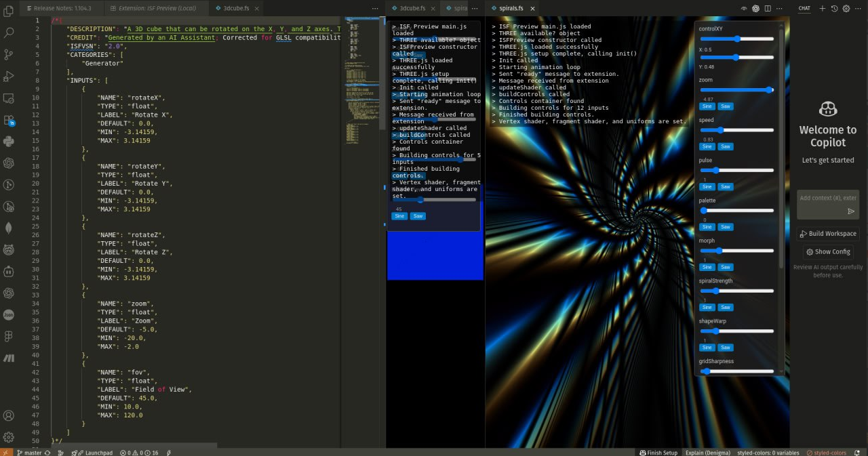Click the Show Config button
Viewport: 868px width, 456px height.
(828, 251)
